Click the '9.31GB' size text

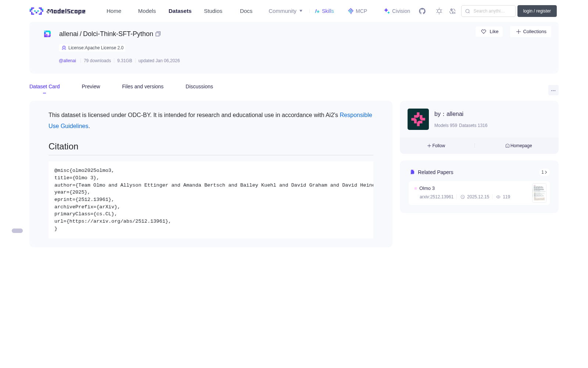(x=125, y=61)
